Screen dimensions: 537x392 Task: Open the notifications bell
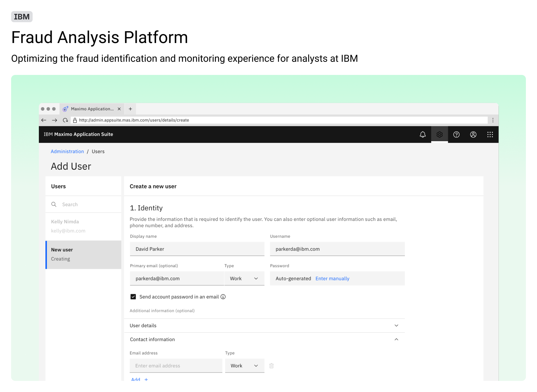pos(423,134)
